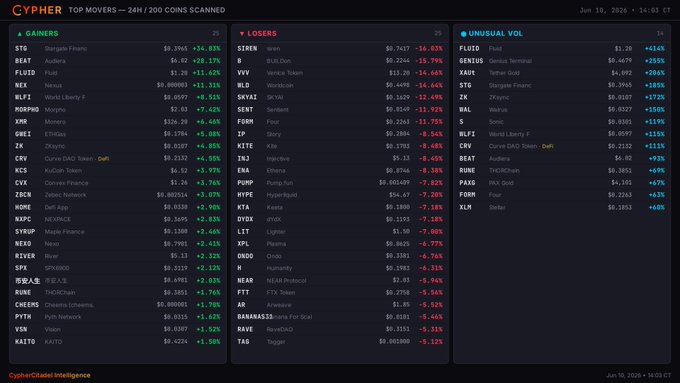Viewport: 680px width, 383px height.
Task: Click the DeFi tag in Unusual Vol CRV row
Action: pos(548,147)
